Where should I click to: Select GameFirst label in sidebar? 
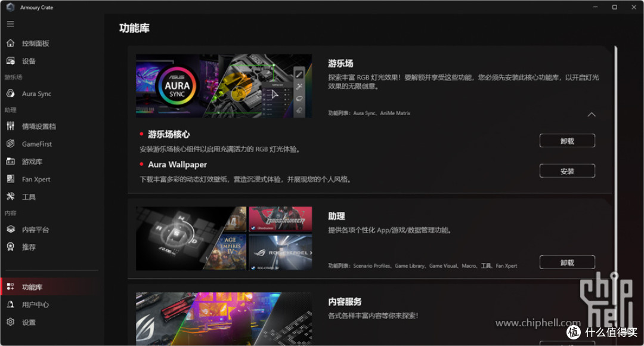pos(37,144)
